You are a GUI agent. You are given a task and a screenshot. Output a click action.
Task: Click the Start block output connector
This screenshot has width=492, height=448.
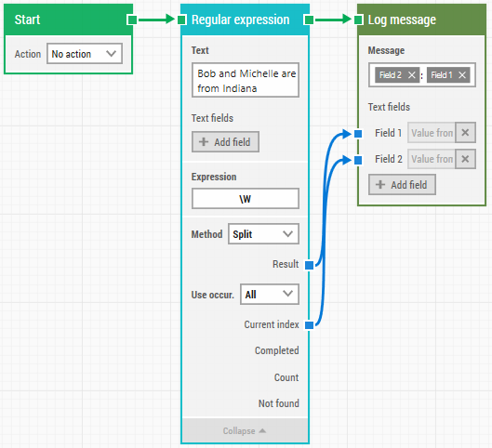(x=132, y=20)
